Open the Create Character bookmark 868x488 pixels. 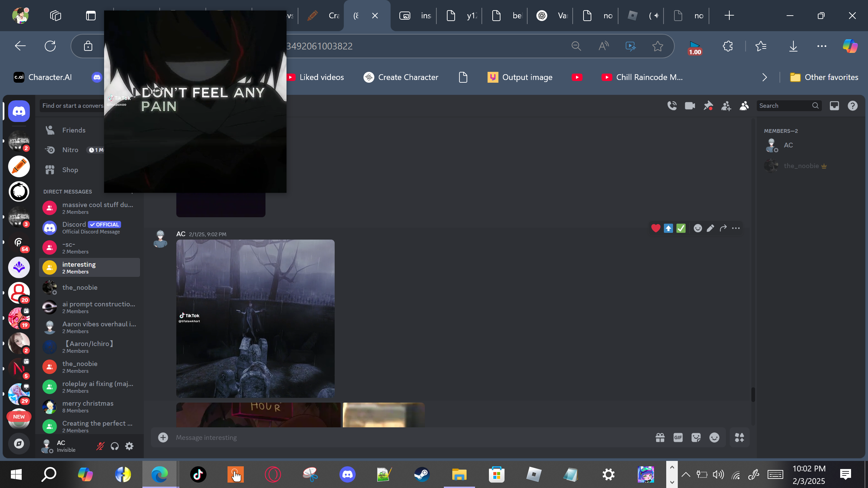[401, 77]
